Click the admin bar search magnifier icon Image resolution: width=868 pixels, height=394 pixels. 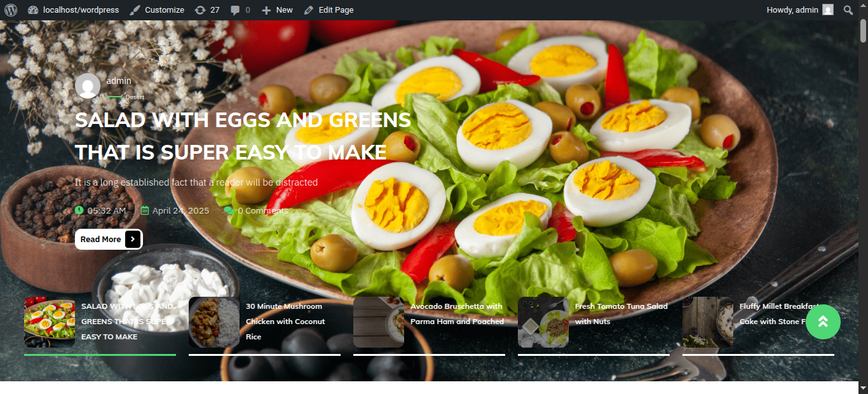click(848, 10)
